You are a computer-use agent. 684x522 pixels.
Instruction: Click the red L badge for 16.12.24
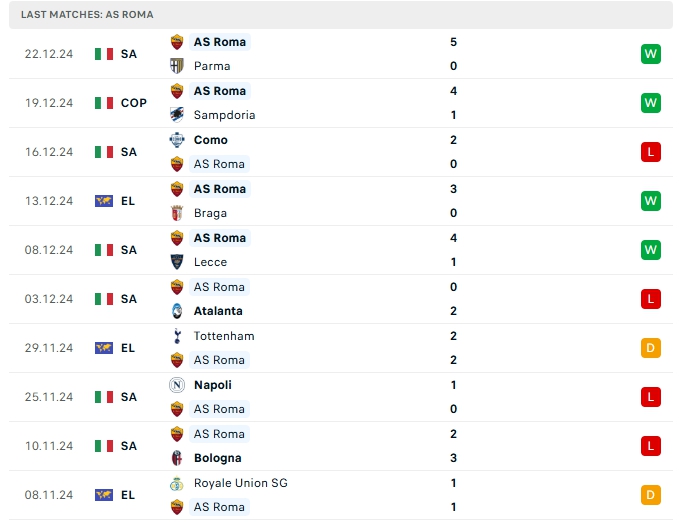[x=651, y=152]
